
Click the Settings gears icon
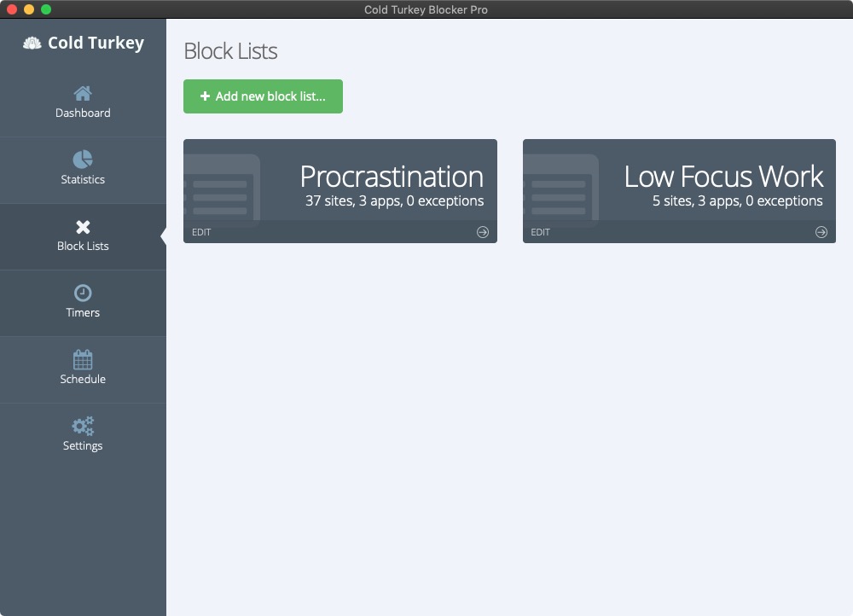pos(83,426)
